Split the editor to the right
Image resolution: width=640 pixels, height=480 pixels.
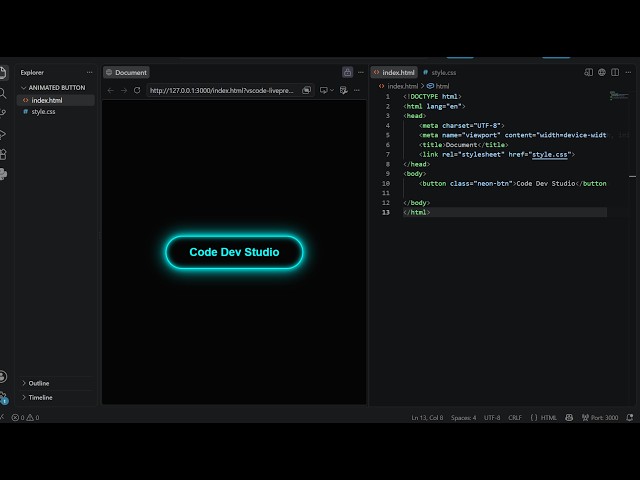pyautogui.click(x=615, y=72)
